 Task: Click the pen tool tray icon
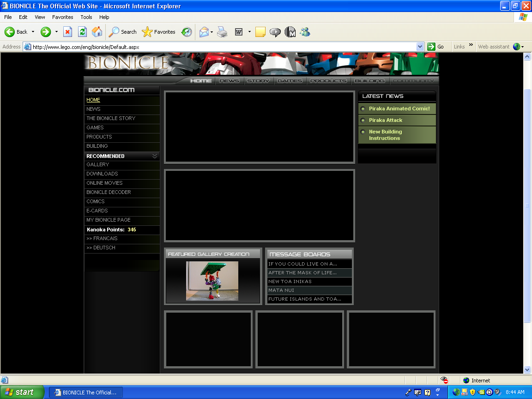[409, 393]
